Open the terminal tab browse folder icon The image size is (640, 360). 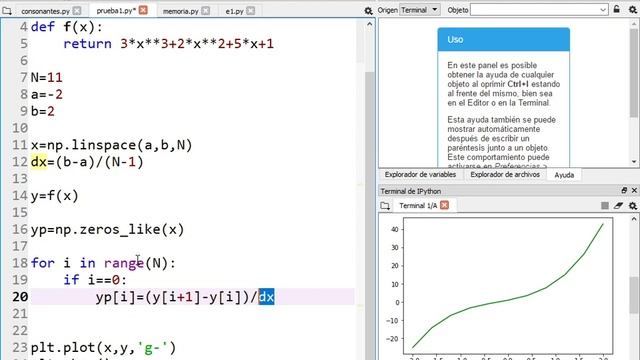click(385, 206)
